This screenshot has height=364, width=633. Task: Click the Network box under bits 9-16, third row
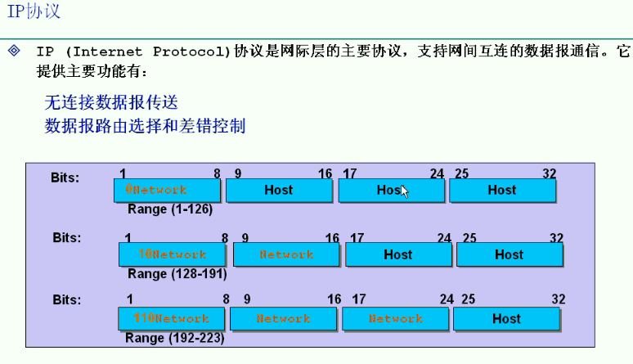[283, 319]
